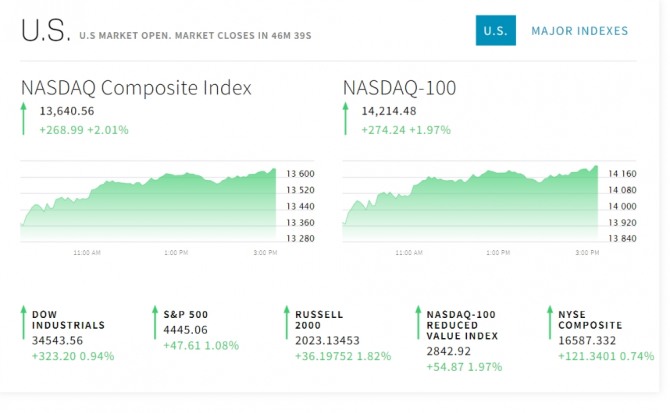670x413 pixels.
Task: Open the S&P 500 index link
Action: [x=186, y=314]
